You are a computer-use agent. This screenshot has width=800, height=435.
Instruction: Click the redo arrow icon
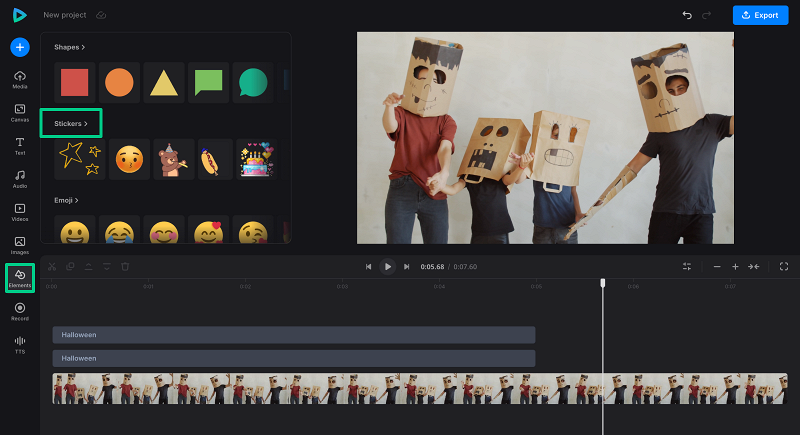click(706, 15)
